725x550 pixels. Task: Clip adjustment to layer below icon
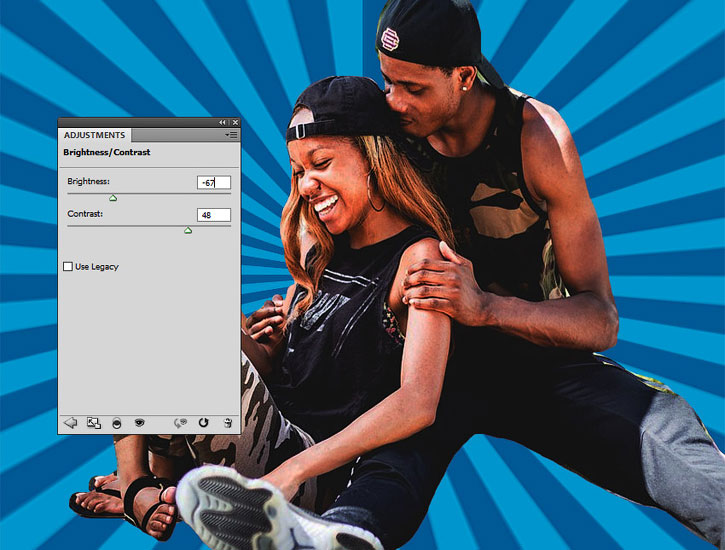pyautogui.click(x=117, y=423)
